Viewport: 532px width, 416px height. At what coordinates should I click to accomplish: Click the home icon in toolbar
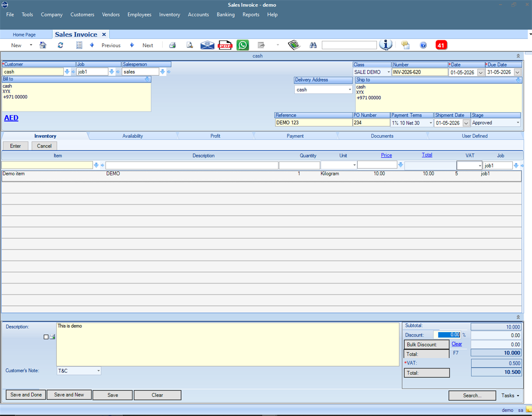43,45
